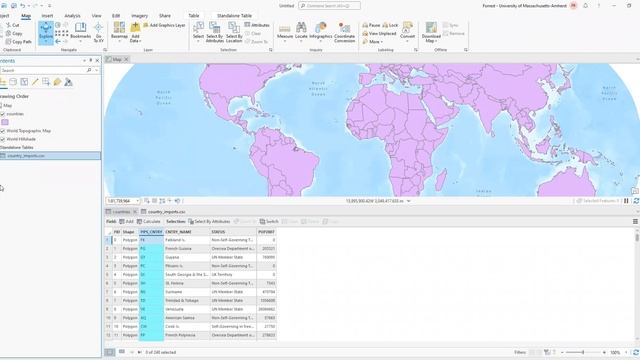640x360 pixels.
Task: Pause labeling with Pause button
Action: (371, 25)
